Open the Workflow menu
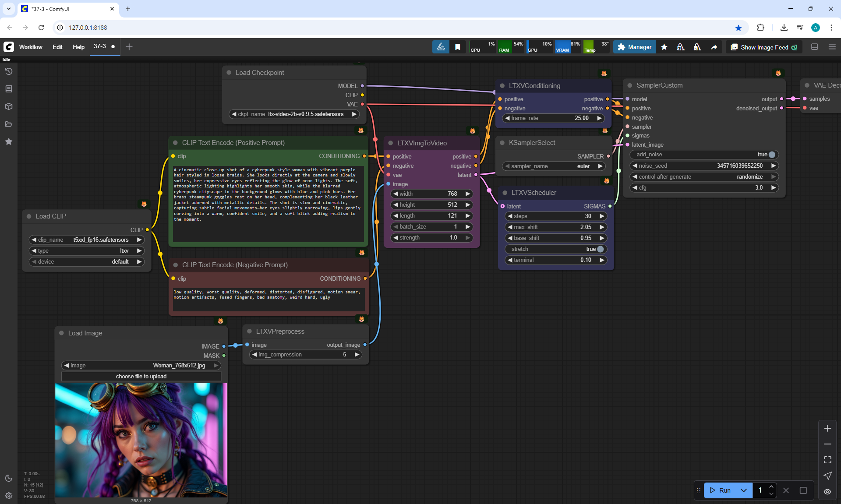Image resolution: width=841 pixels, height=504 pixels. (x=31, y=47)
